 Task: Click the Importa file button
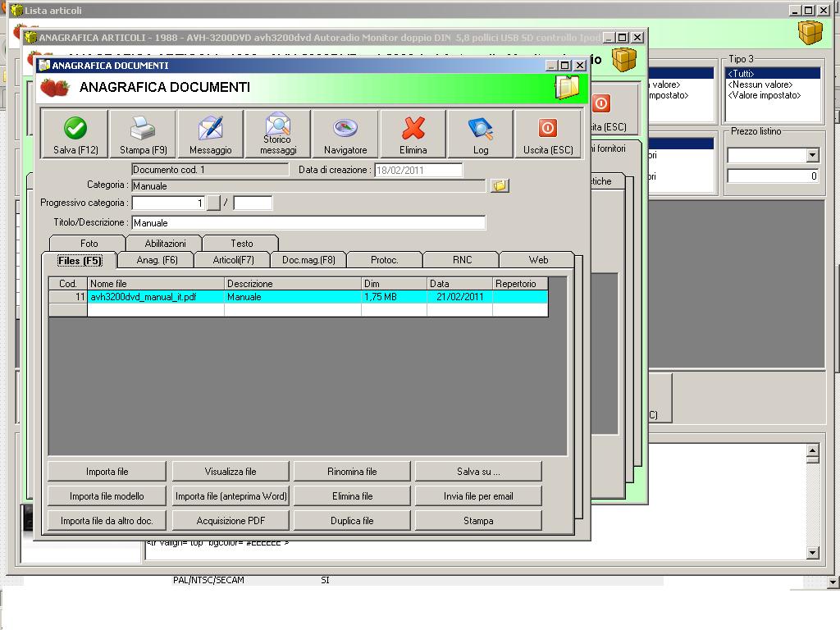(107, 472)
